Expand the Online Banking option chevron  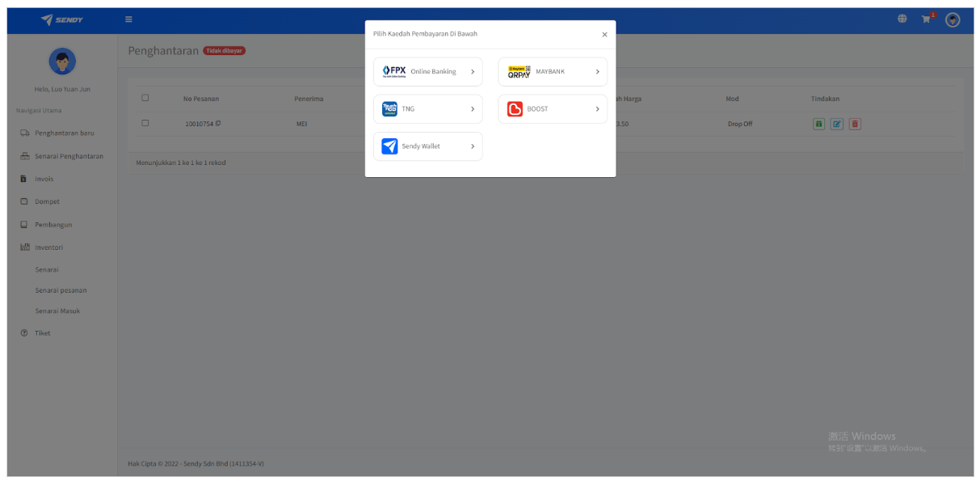tap(473, 72)
